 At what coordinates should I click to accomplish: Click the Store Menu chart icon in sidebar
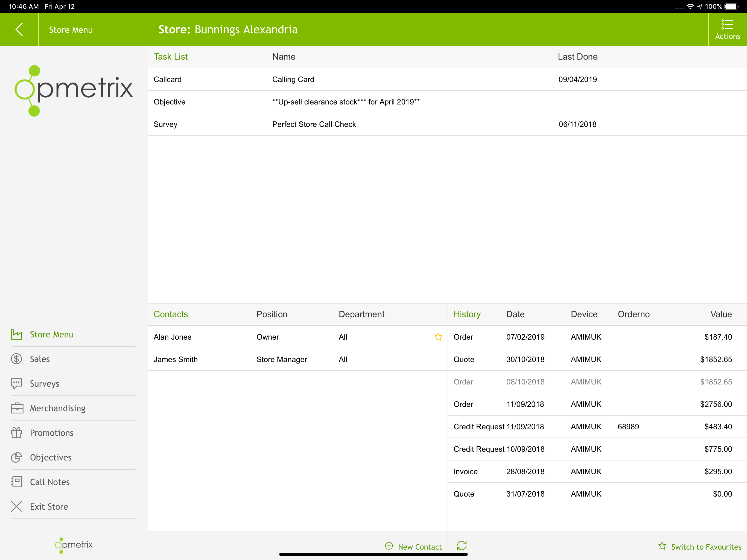click(16, 334)
